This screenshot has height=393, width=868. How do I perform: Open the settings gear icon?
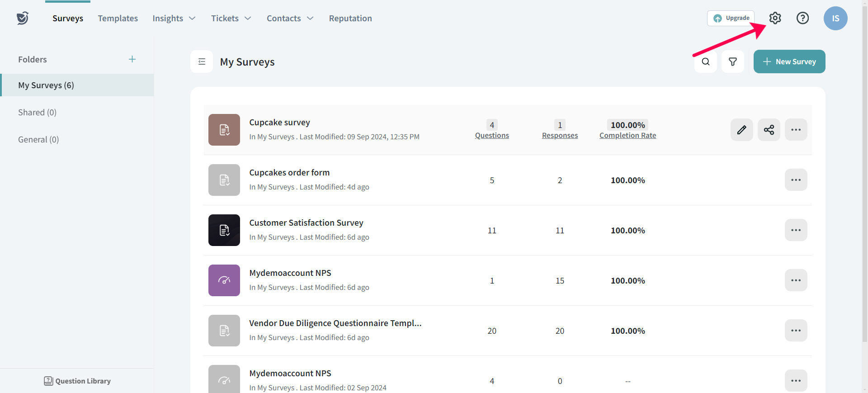click(x=775, y=18)
